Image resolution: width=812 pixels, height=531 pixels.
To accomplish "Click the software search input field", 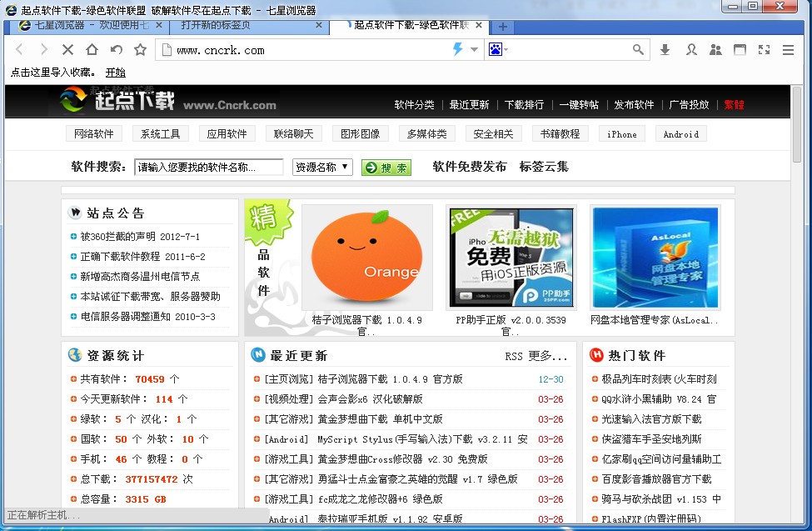I will pyautogui.click(x=209, y=167).
